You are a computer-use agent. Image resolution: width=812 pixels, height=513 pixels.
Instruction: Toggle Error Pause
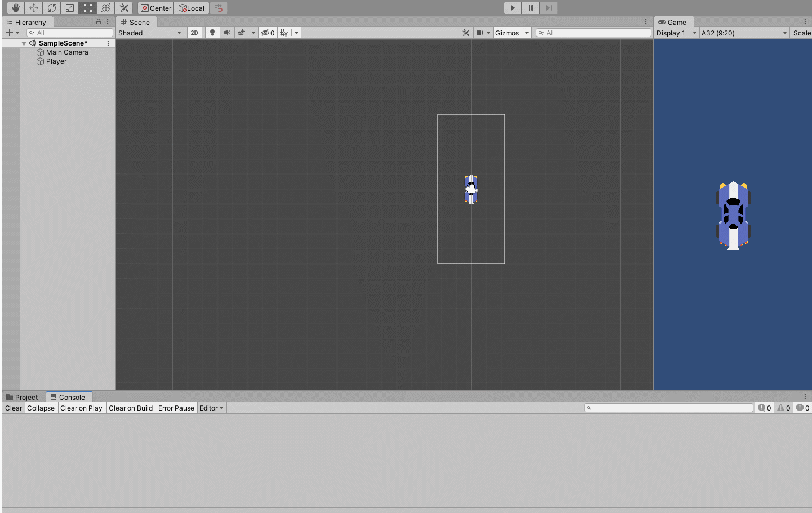(x=176, y=408)
